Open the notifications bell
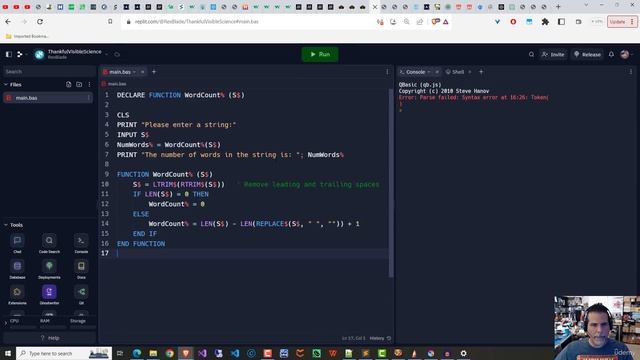Image resolution: width=640 pixels, height=360 pixels. click(611, 54)
